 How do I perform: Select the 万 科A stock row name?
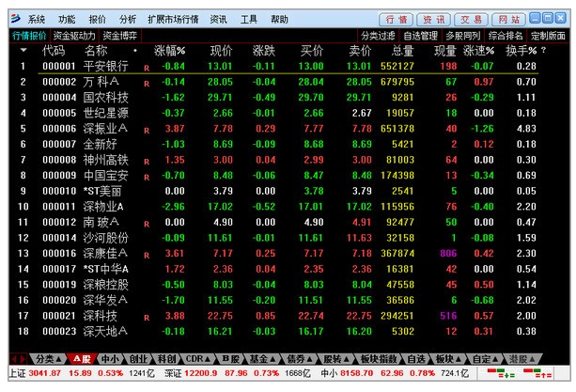tap(101, 82)
